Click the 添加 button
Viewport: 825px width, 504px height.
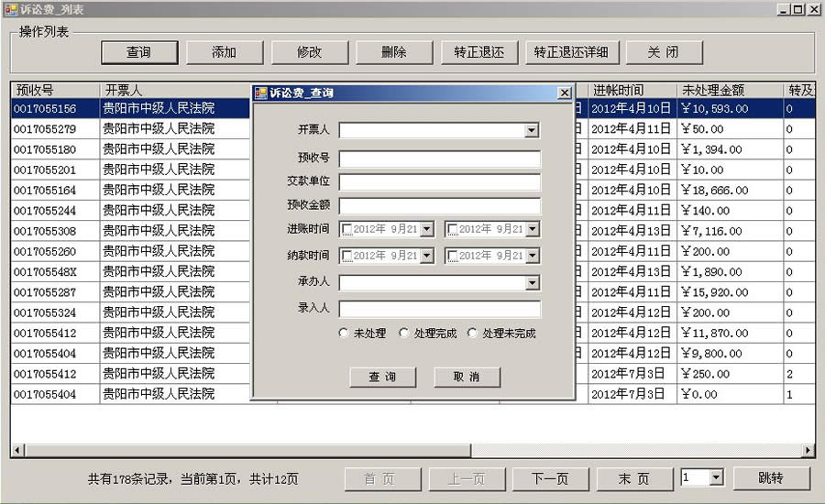[x=225, y=52]
